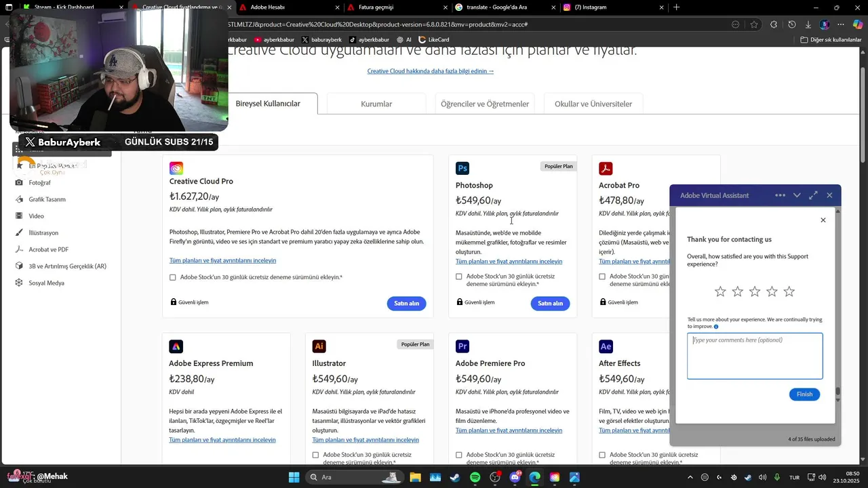Open the browser history button
This screenshot has height=488, width=868.
pyautogui.click(x=791, y=24)
